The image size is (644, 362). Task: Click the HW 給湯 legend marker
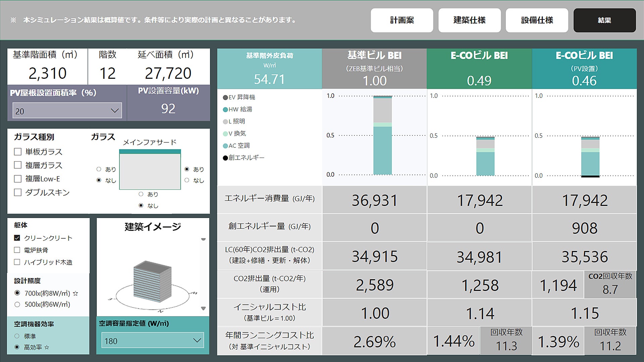[x=225, y=110]
